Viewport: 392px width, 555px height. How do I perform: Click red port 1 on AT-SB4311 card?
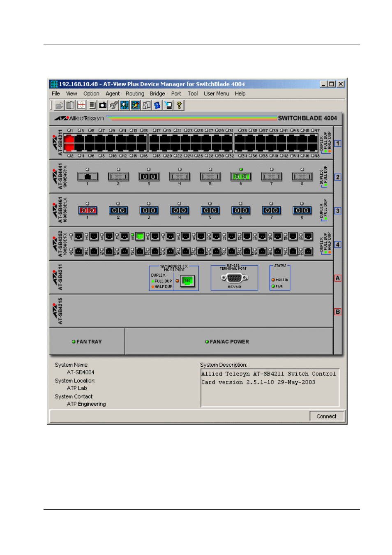pyautogui.click(x=69, y=139)
